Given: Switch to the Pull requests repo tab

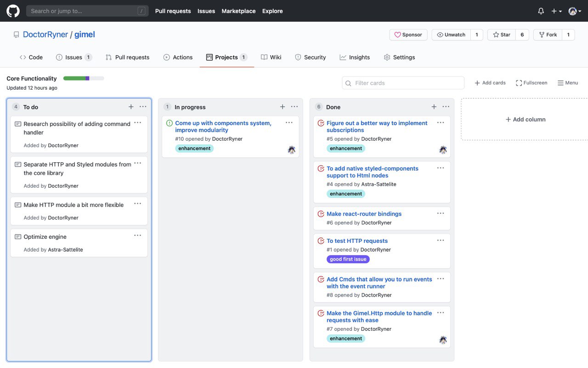Looking at the screenshot, I should 127,57.
